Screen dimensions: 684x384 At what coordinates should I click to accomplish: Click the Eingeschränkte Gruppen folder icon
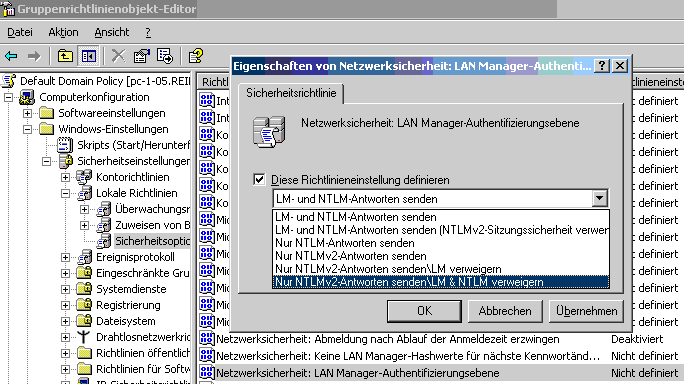point(84,273)
